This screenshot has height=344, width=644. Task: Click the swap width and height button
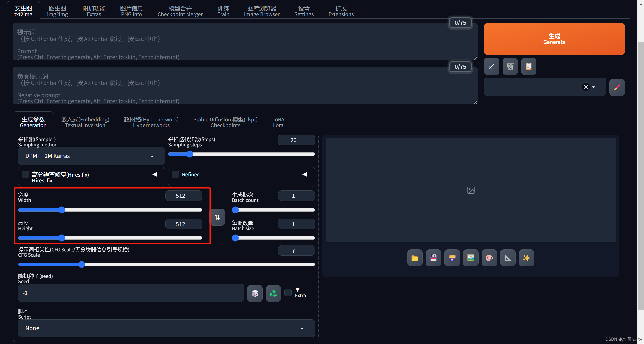tap(217, 217)
